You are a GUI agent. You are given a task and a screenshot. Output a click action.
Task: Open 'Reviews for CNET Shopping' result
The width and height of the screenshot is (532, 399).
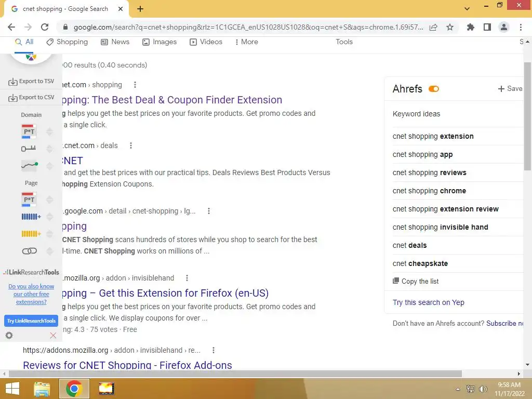(128, 365)
